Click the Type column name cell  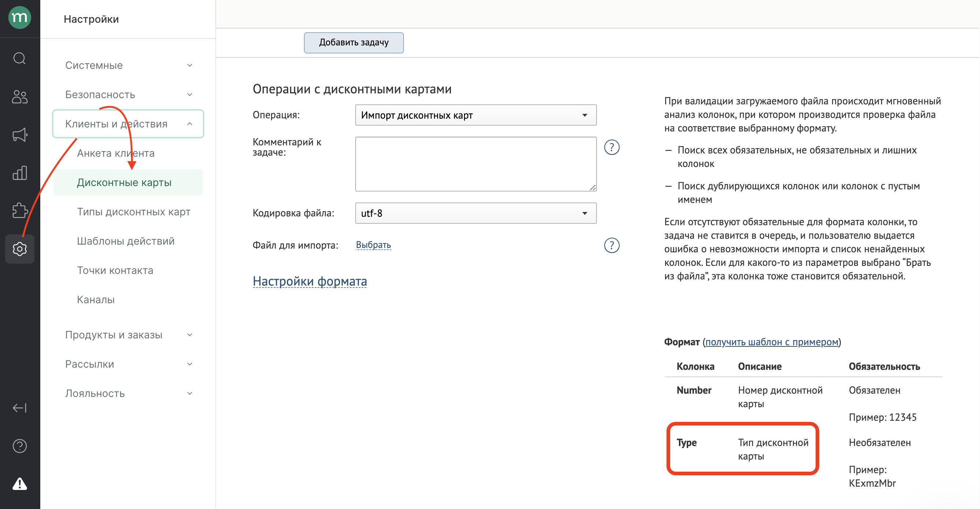[687, 443]
